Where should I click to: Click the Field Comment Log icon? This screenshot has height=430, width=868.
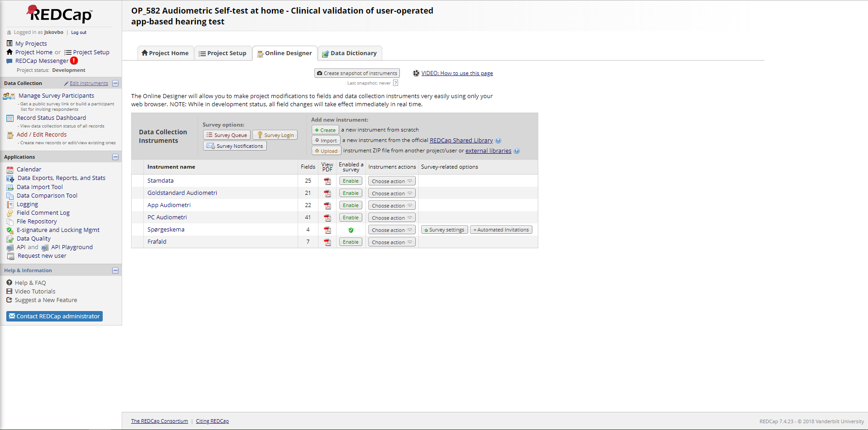coord(10,213)
